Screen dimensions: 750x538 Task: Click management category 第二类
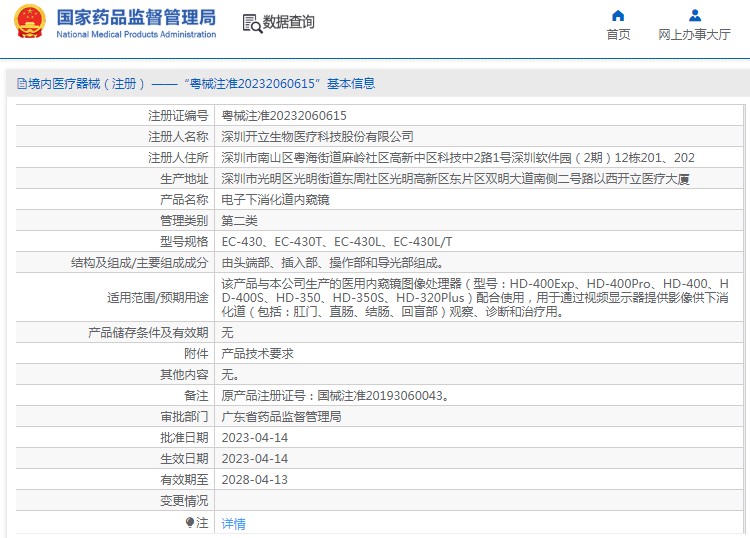click(x=240, y=221)
